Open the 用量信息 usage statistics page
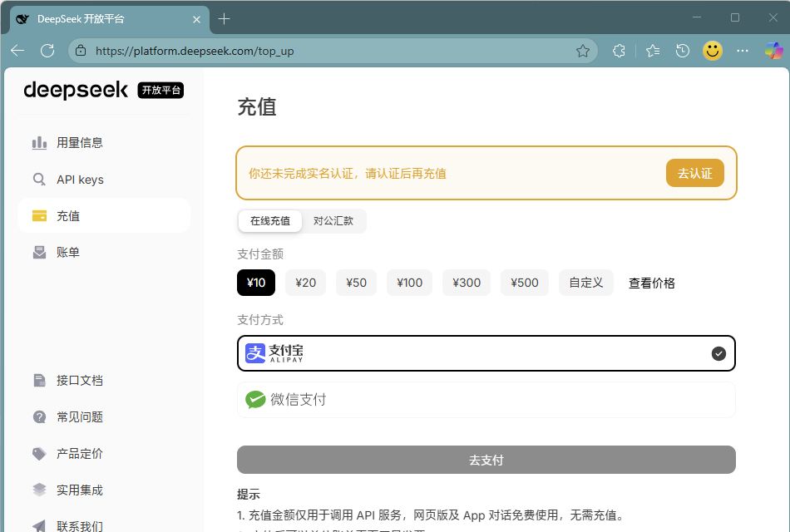Image resolution: width=790 pixels, height=532 pixels. coord(79,142)
